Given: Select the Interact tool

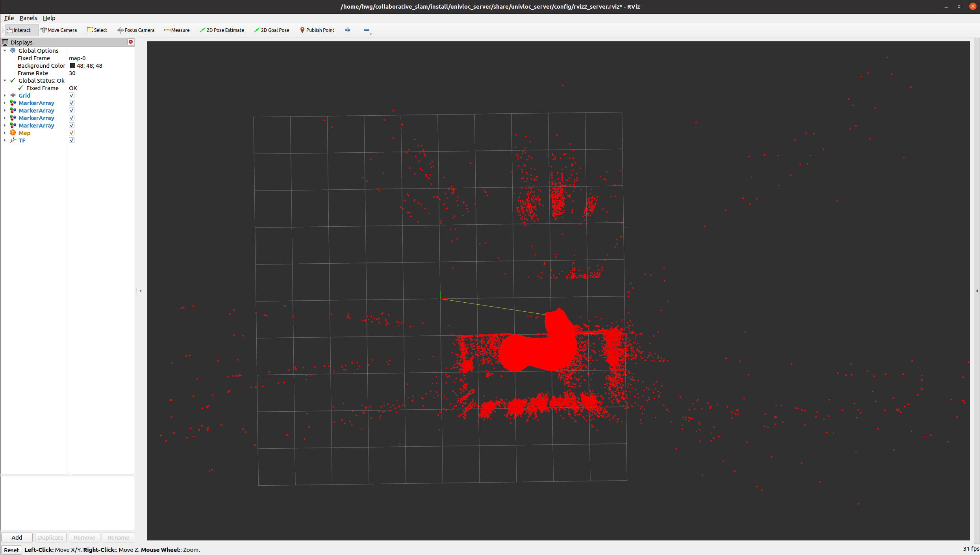Looking at the screenshot, I should pos(19,30).
